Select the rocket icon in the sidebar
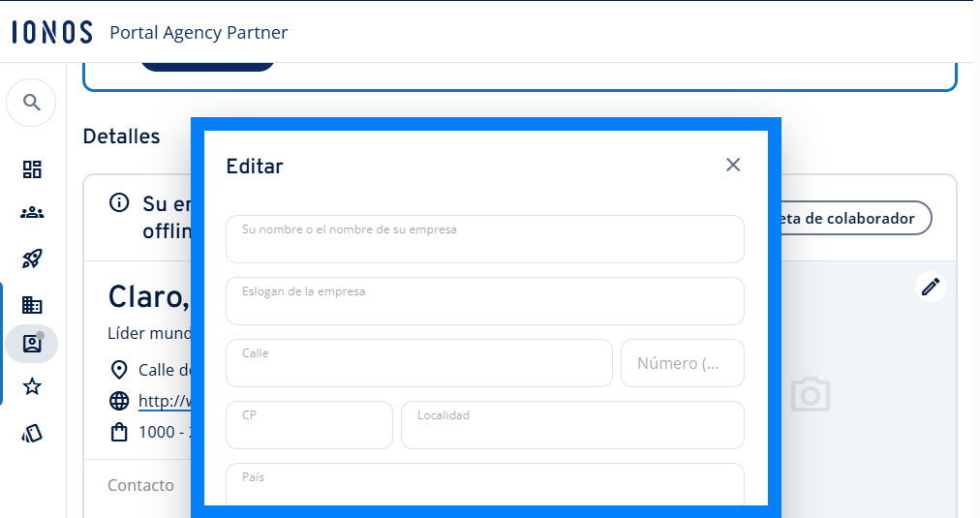Image resolution: width=980 pixels, height=518 pixels. 32,259
